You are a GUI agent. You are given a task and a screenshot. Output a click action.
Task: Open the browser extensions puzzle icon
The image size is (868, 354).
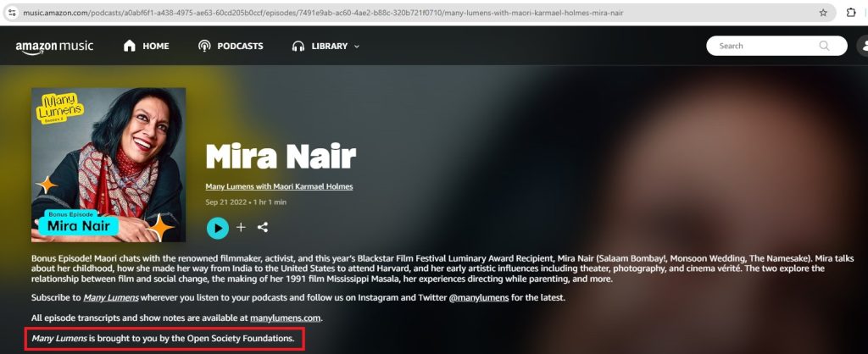pos(852,13)
